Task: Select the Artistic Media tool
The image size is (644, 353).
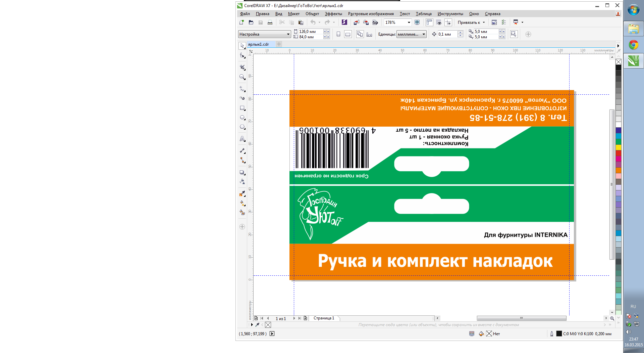Action: click(x=242, y=98)
